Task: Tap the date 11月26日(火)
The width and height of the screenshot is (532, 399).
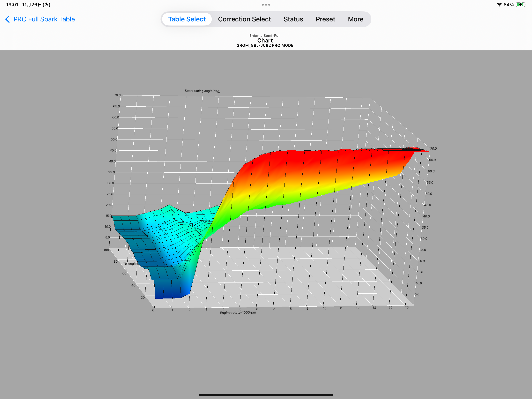Action: (x=36, y=4)
